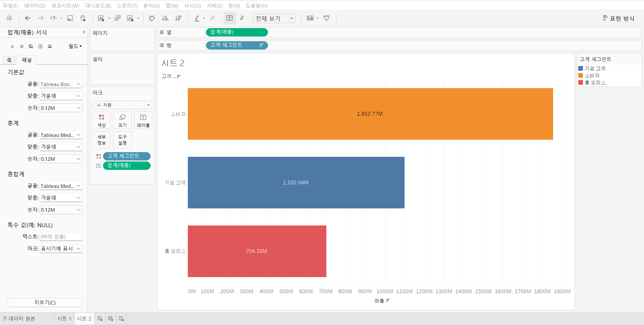Screen dimensions: 644x325
Task: Open the 크기 marks card
Action: tap(122, 121)
